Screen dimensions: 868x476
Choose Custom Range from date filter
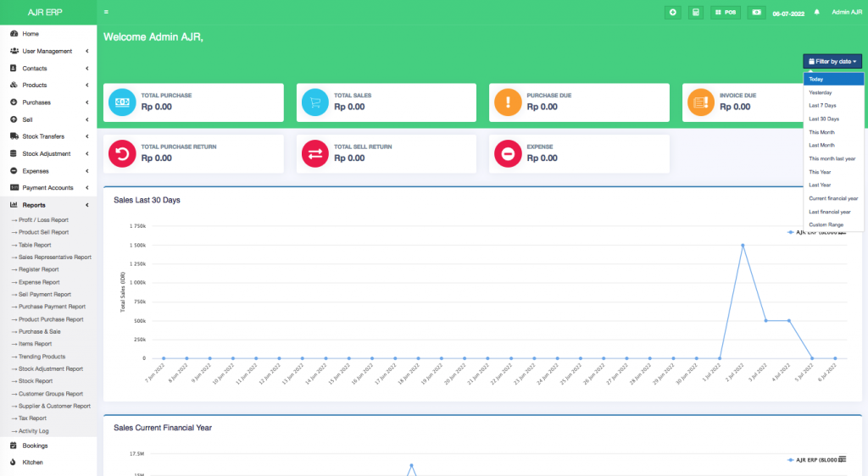tap(826, 224)
